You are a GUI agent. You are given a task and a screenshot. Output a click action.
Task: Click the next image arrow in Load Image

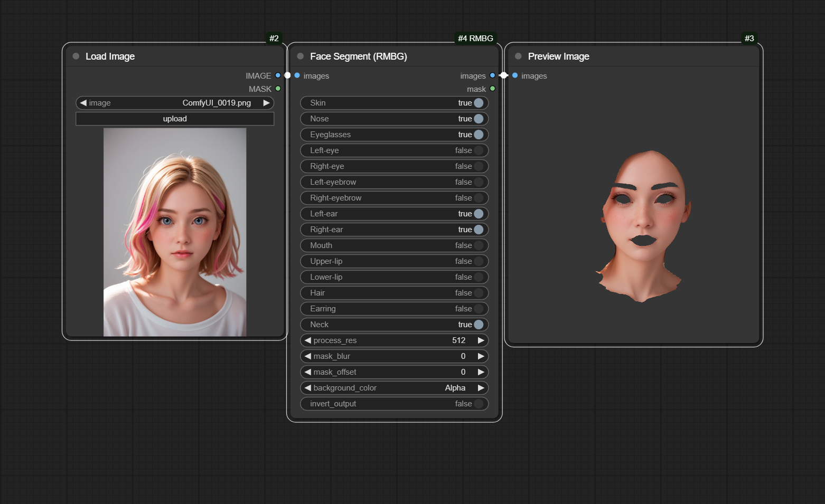266,103
